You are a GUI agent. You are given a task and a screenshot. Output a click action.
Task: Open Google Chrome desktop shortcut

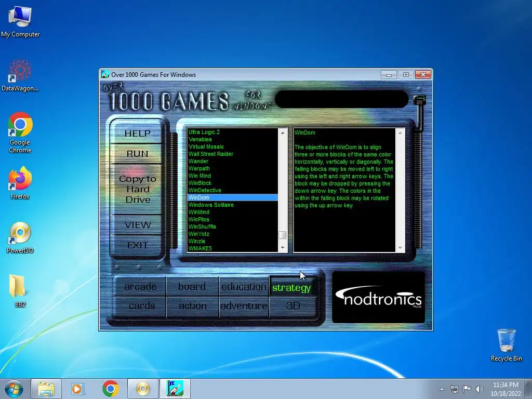(x=20, y=132)
